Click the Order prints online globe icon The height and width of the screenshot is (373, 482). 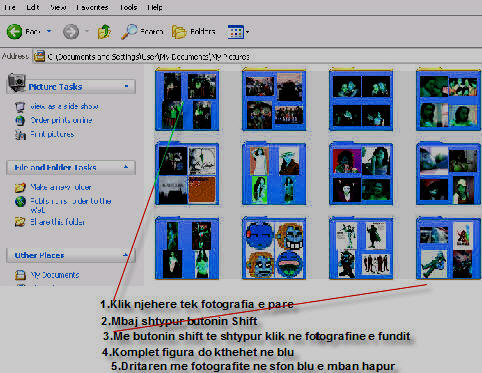point(20,120)
